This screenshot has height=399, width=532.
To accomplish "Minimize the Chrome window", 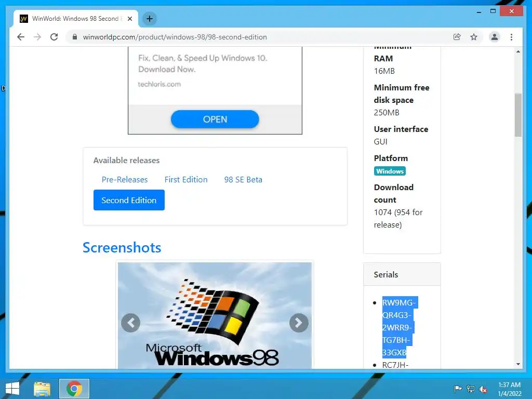I will 478,11.
